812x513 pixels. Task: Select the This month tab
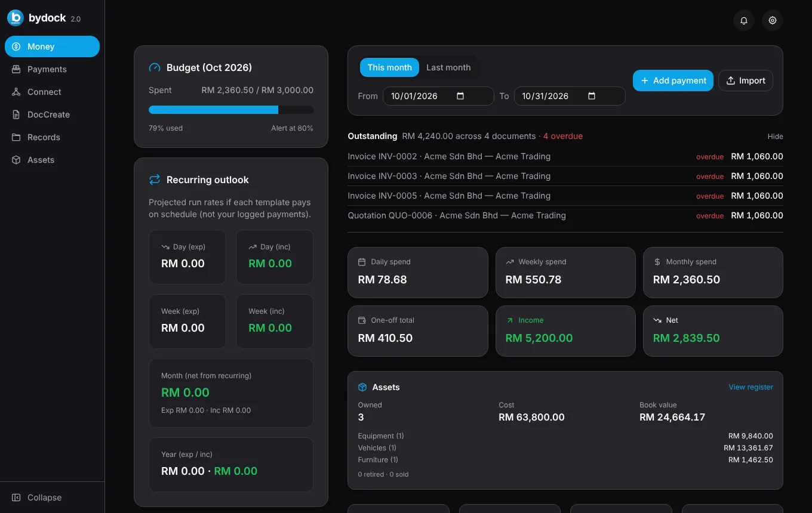[389, 67]
